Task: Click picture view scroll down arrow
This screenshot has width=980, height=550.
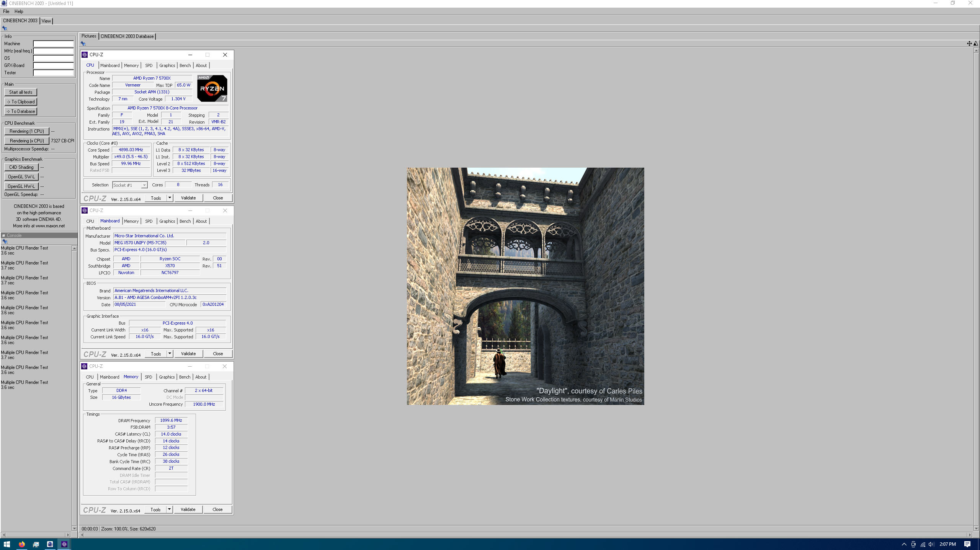Action: [976, 528]
